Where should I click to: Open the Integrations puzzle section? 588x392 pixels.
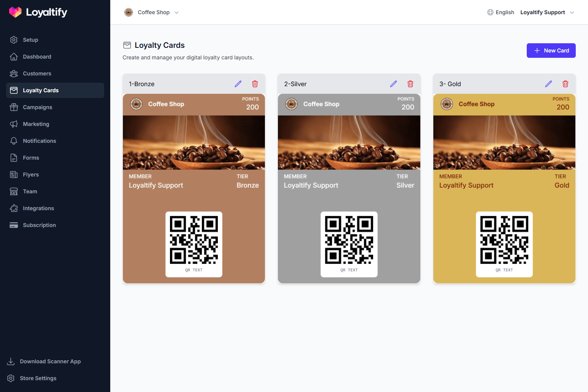(x=38, y=208)
